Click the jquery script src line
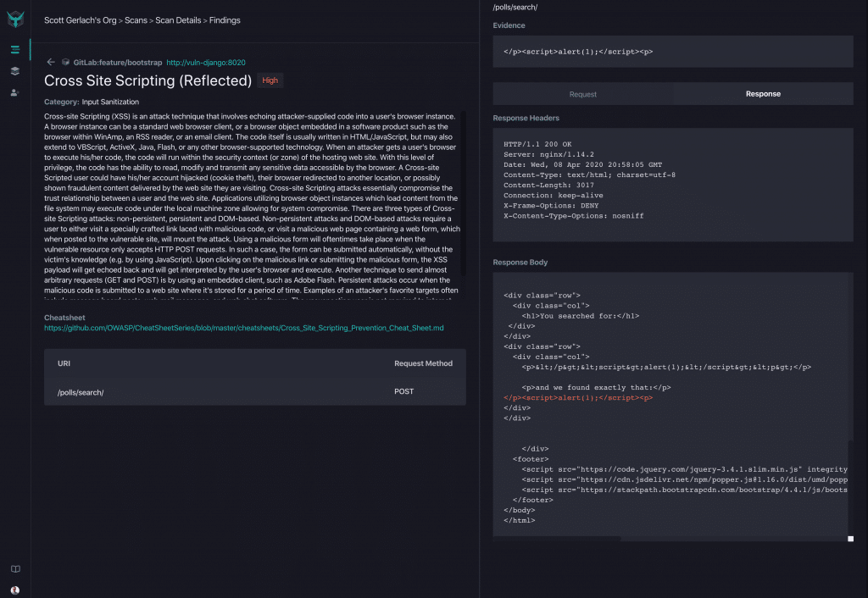This screenshot has width=868, height=598. tap(684, 469)
